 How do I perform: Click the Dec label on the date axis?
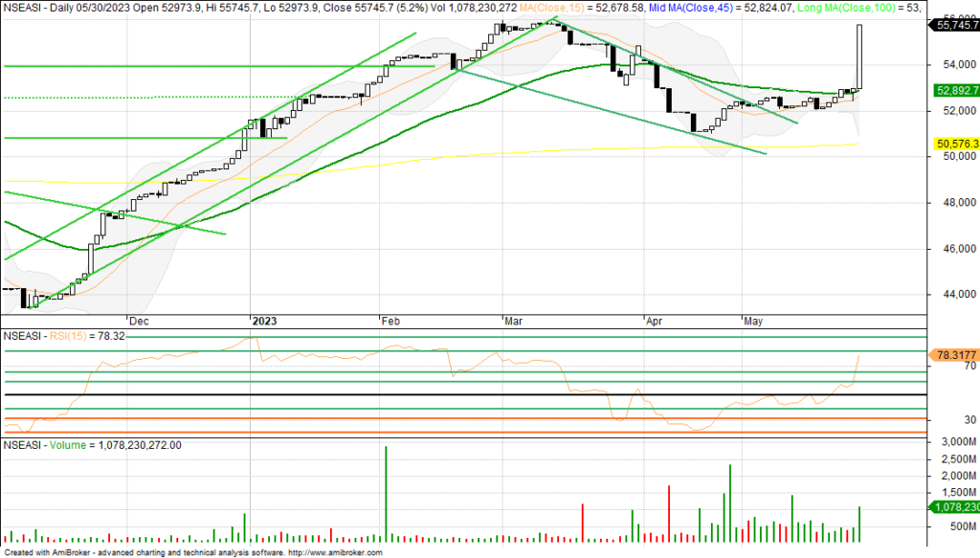coord(138,323)
